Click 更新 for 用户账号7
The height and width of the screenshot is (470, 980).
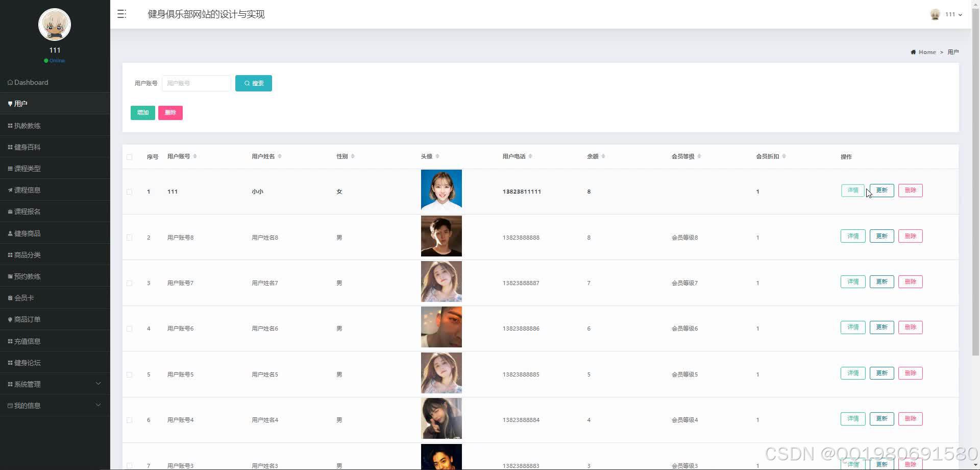click(x=882, y=281)
